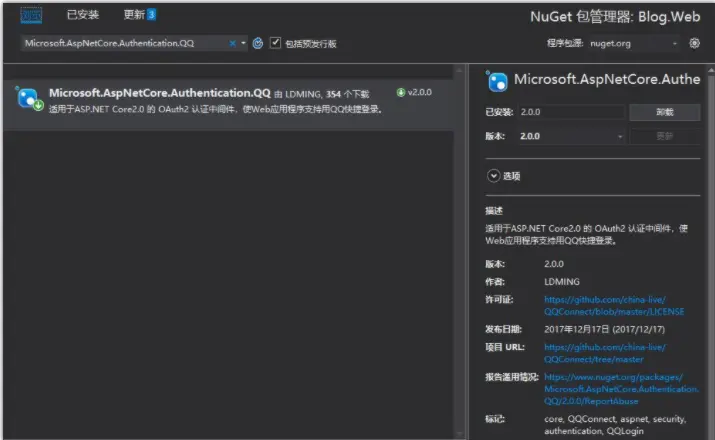This screenshot has height=440, width=715.
Task: Click the NuGet 包管理器: Blog.Web title
Action: pos(615,17)
